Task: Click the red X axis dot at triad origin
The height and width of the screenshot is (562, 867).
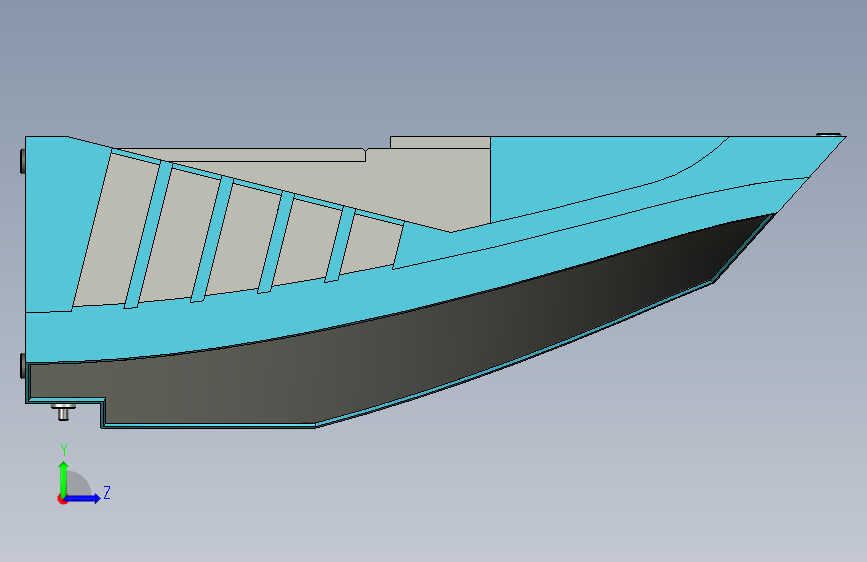Action: (x=62, y=499)
